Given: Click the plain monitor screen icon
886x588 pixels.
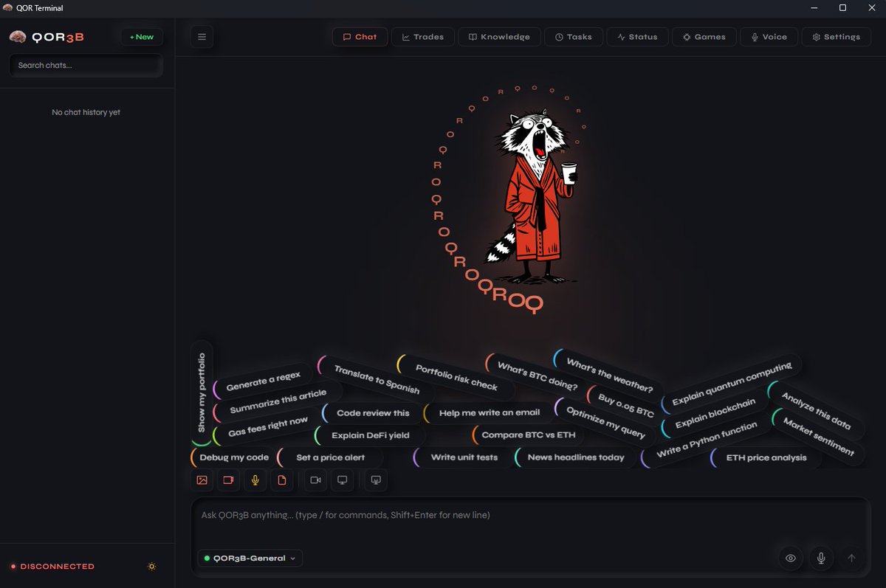Looking at the screenshot, I should click(x=342, y=480).
